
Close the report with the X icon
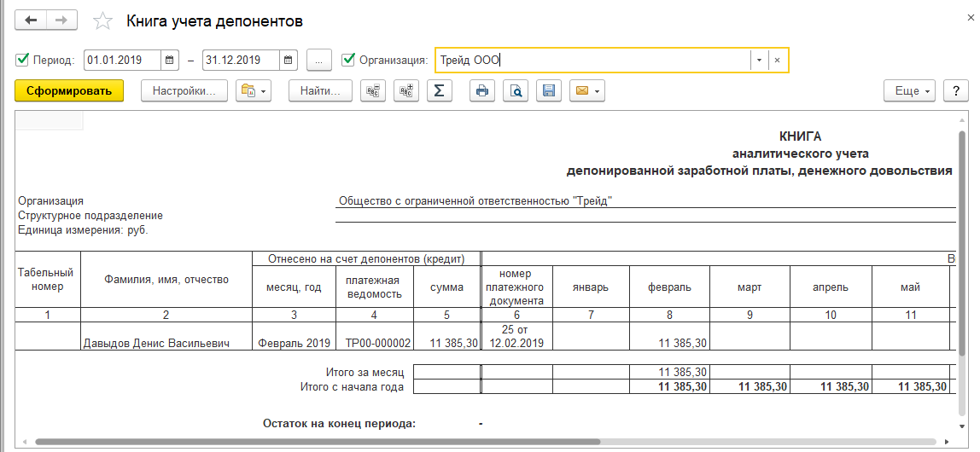click(971, 16)
